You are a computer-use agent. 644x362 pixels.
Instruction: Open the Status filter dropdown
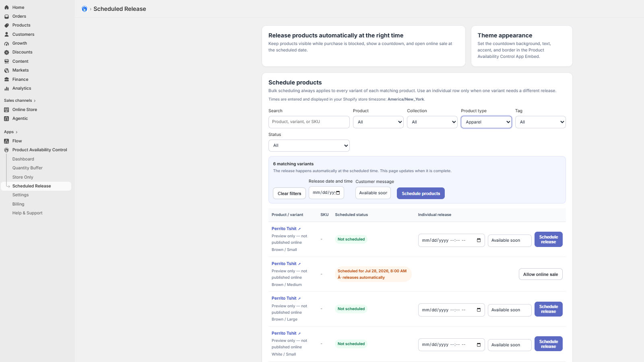click(309, 146)
